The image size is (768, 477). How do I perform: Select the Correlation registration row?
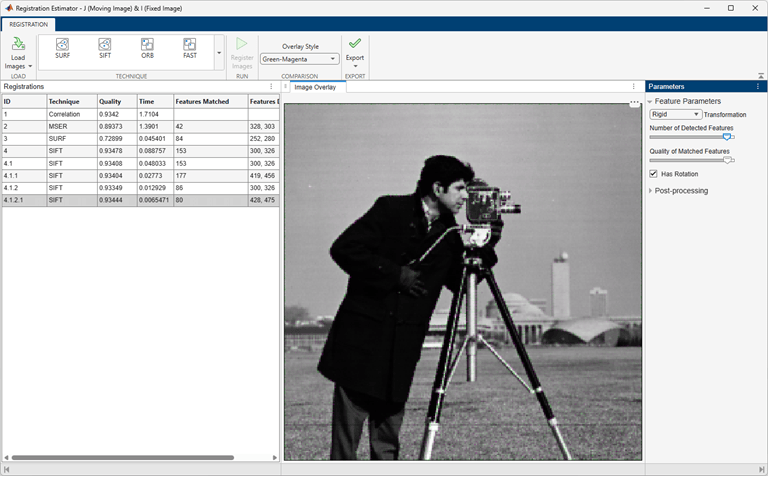[141, 114]
